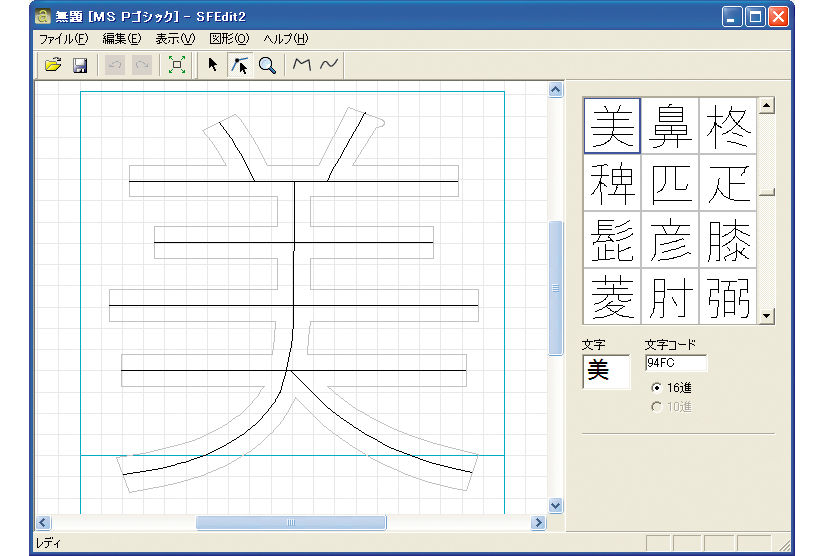The width and height of the screenshot is (824, 556).
Task: Click the fit-to-window zoom icon
Action: [177, 65]
